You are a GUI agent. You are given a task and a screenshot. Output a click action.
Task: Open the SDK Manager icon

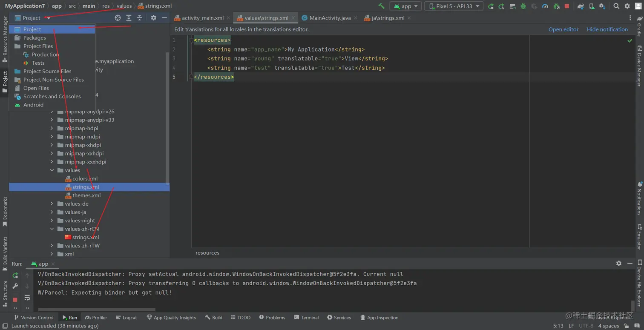click(602, 6)
